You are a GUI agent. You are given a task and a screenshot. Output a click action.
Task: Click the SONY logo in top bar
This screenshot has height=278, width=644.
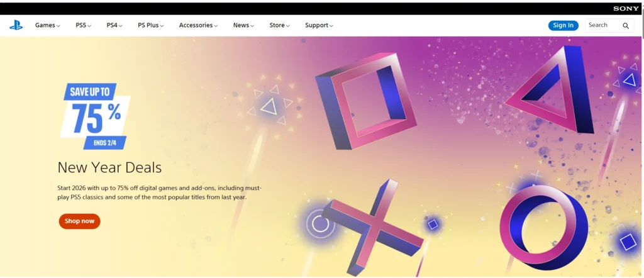click(626, 9)
